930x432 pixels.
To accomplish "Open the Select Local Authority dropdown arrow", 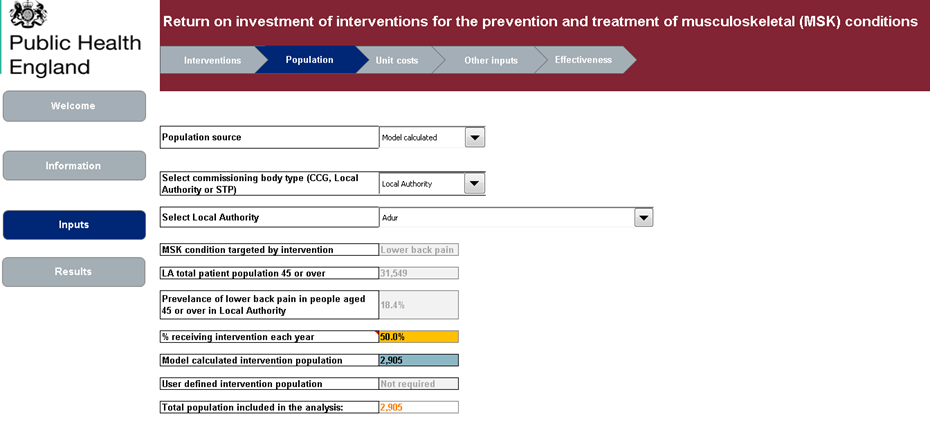I will coord(644,218).
